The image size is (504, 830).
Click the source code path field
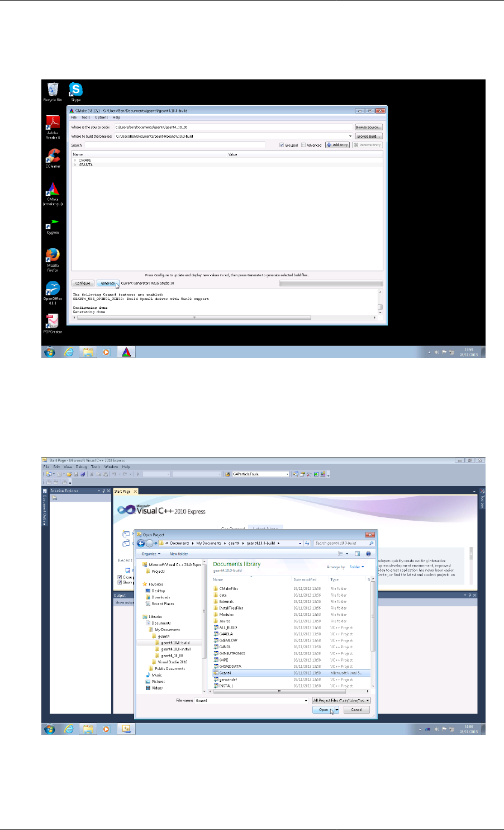point(233,127)
